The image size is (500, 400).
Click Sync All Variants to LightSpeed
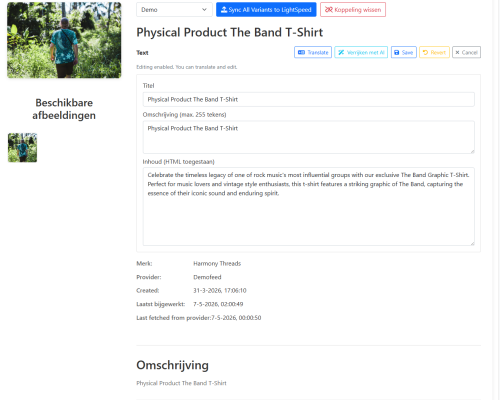coord(266,10)
